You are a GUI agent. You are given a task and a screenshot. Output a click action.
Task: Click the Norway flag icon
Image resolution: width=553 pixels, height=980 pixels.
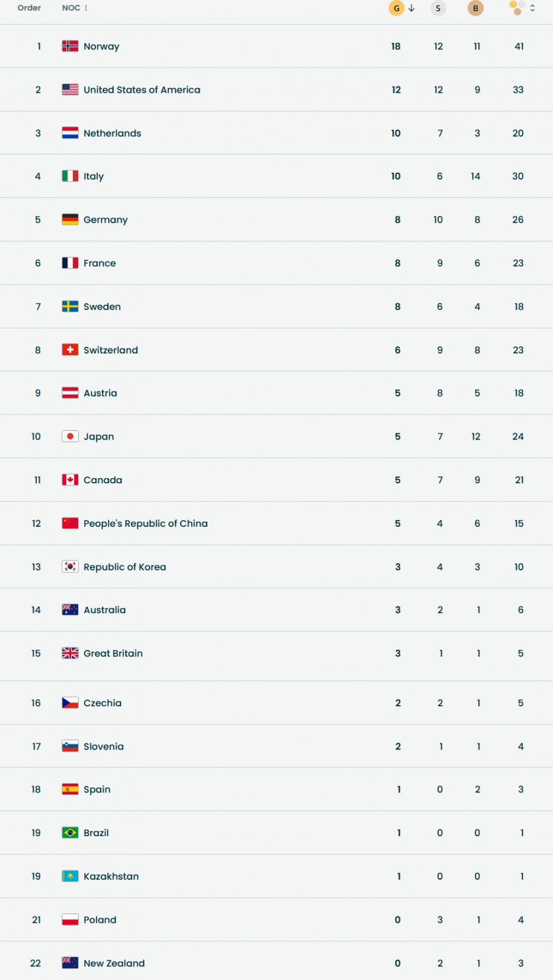pos(69,45)
